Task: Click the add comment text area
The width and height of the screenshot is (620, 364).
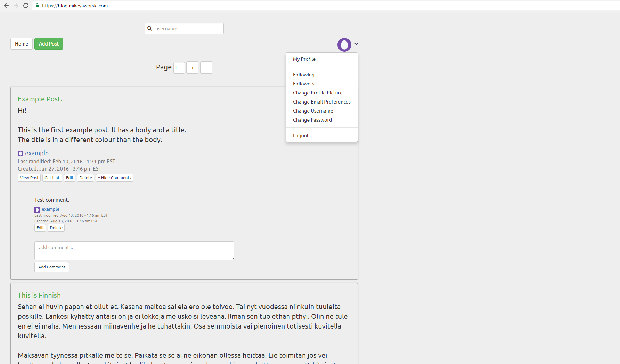Action: [x=134, y=250]
